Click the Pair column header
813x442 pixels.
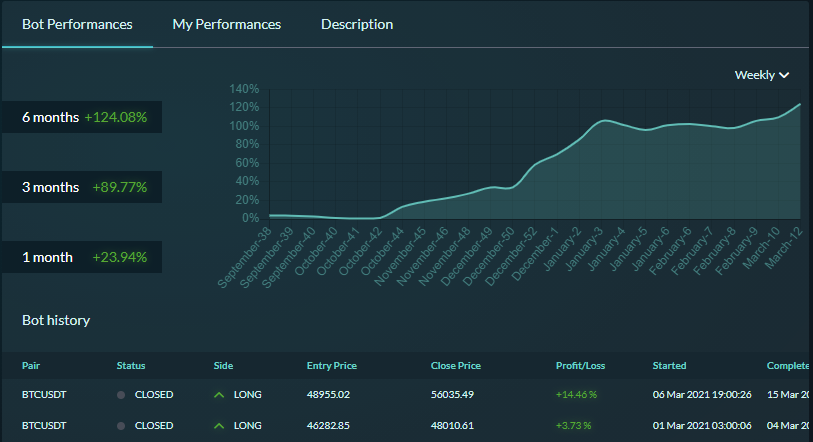click(x=31, y=366)
